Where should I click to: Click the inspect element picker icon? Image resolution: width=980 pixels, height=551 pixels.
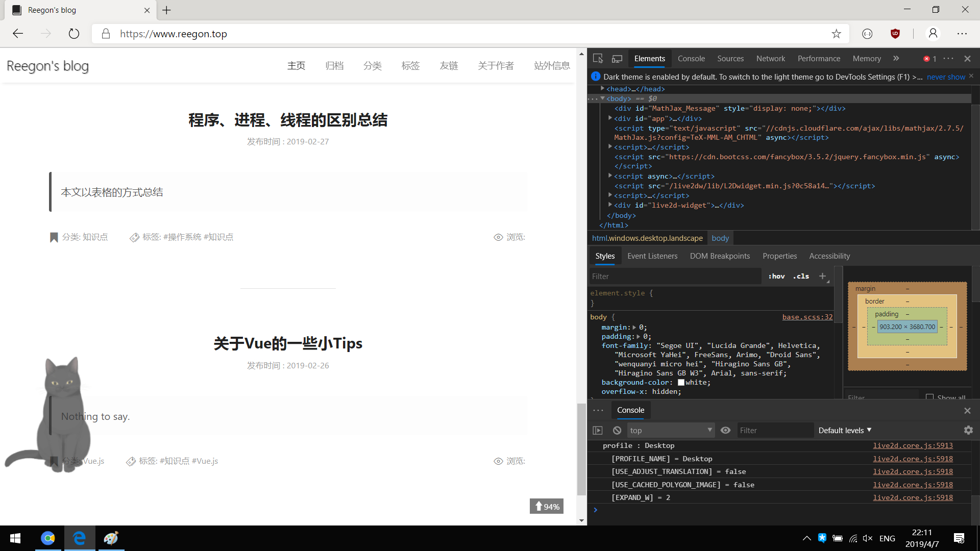pos(598,59)
